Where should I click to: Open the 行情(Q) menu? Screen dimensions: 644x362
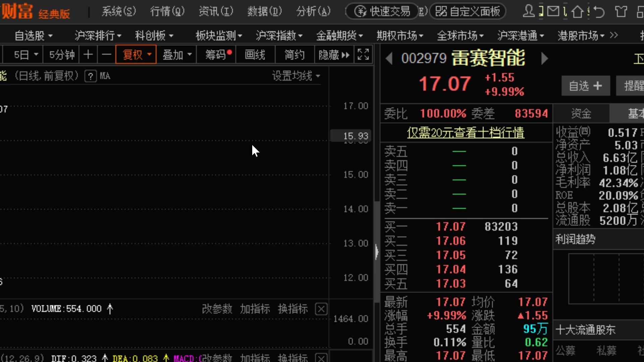pos(167,11)
